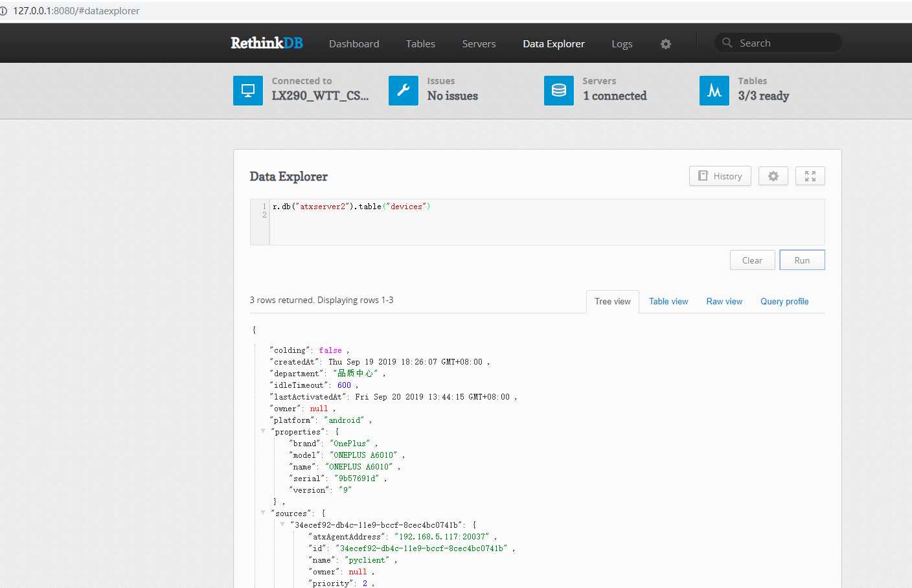Go to the Dashboard page
The width and height of the screenshot is (912, 588).
(x=354, y=44)
